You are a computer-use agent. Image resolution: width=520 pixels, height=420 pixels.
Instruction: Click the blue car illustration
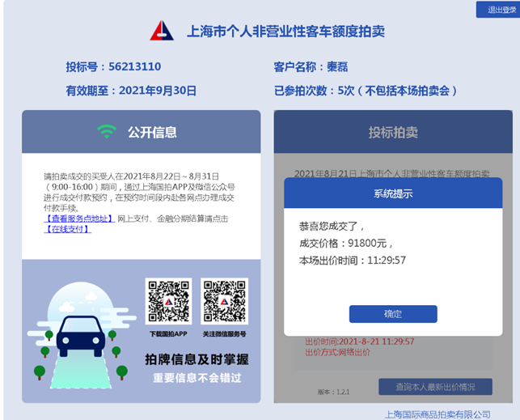[80, 334]
